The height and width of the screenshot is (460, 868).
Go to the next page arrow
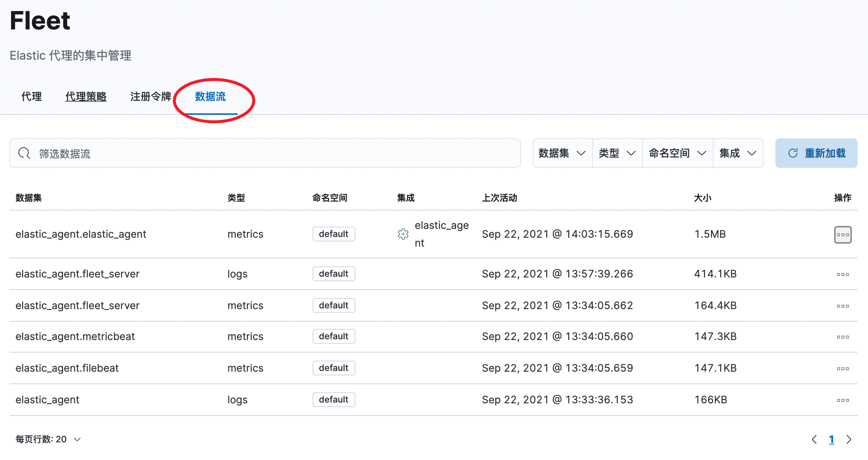pyautogui.click(x=849, y=439)
